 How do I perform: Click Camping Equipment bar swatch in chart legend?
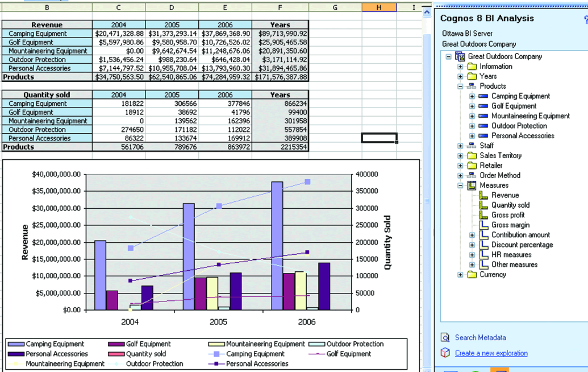click(16, 344)
